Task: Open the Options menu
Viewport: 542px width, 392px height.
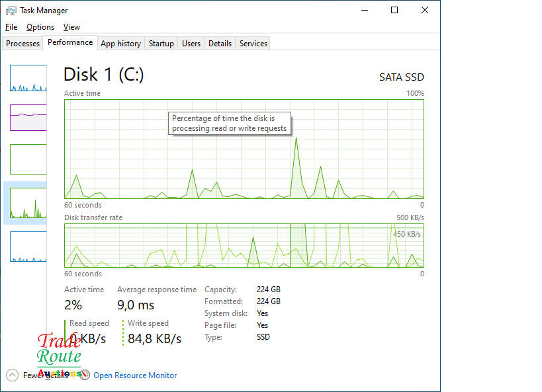Action: click(40, 27)
